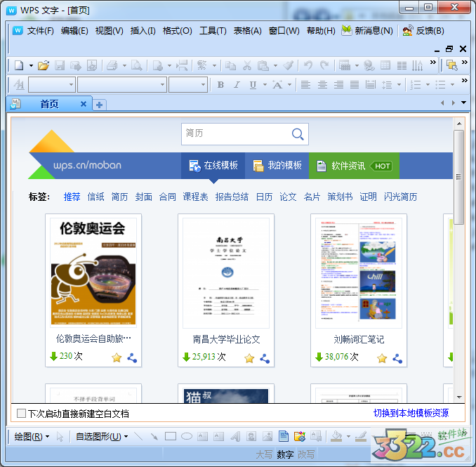The image size is (476, 467).
Task: Add a new document tab with plus button
Action: [99, 105]
